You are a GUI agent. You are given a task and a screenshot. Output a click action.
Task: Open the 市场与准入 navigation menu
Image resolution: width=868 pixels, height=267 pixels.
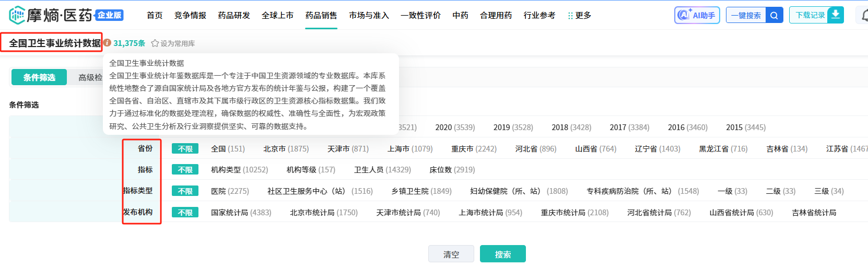369,16
